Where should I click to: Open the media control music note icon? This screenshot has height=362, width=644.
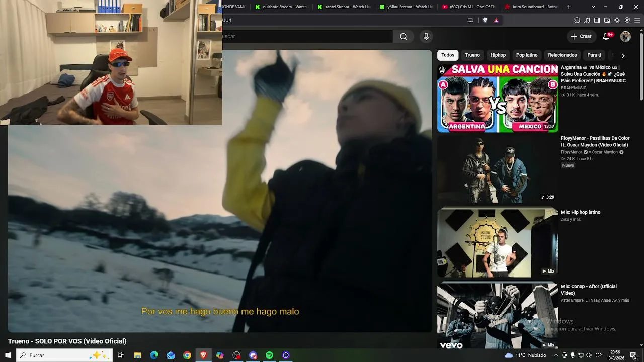click(x=587, y=20)
